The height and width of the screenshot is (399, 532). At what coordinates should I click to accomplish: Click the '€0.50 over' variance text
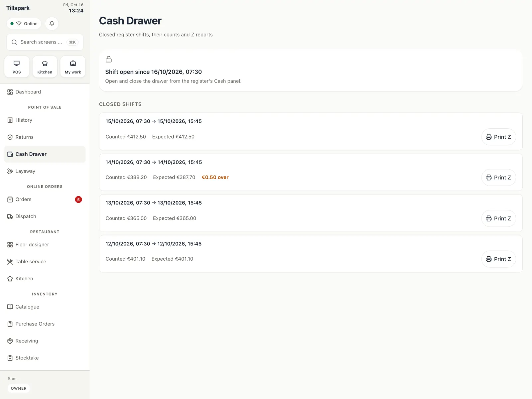tap(215, 178)
